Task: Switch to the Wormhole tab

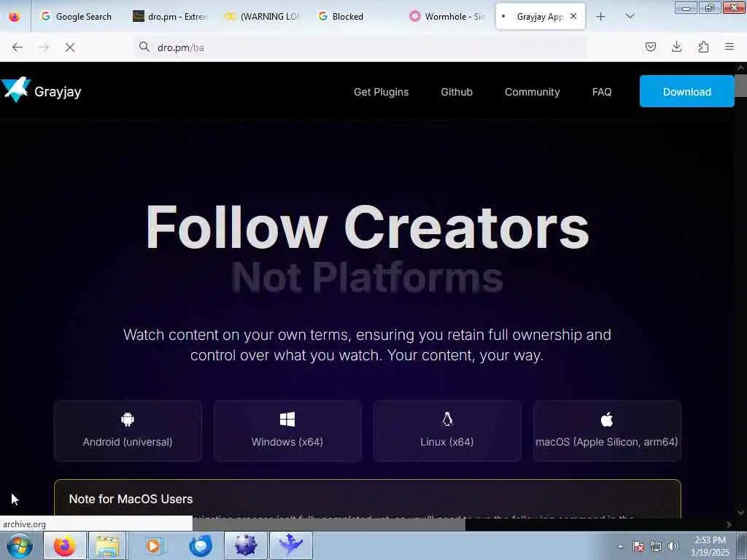Action: (447, 17)
